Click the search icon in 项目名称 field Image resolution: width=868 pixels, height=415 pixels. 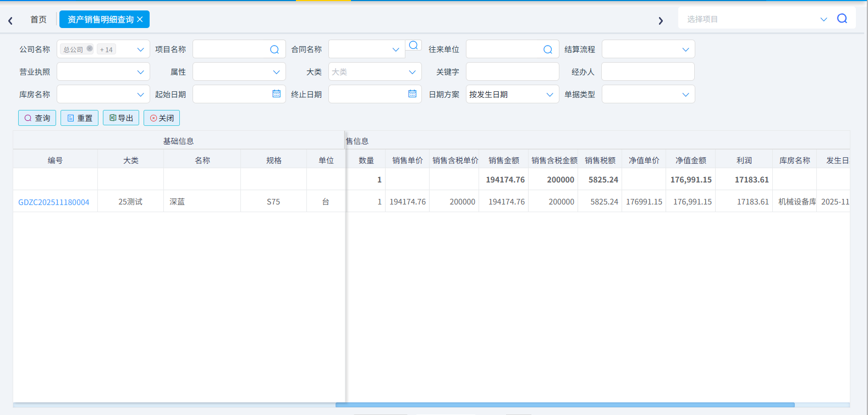274,49
